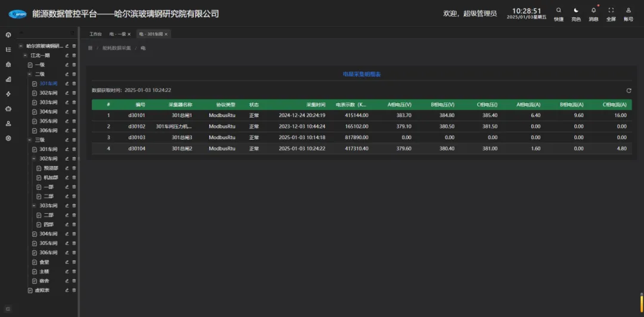Screen dimensions: 644x317
Task: Open the 消息 notification bell
Action: (x=593, y=10)
